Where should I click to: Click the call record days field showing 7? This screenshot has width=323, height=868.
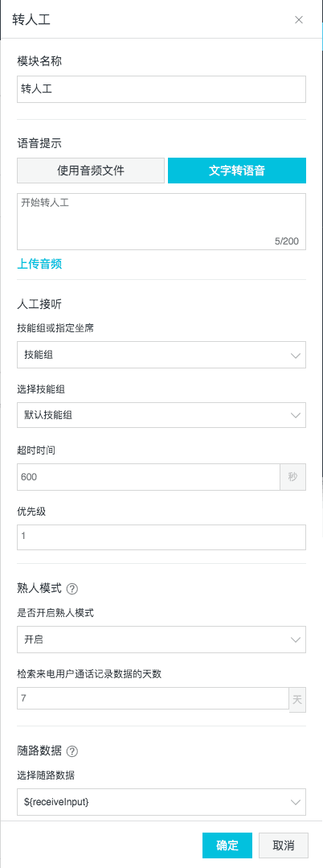tap(153, 698)
